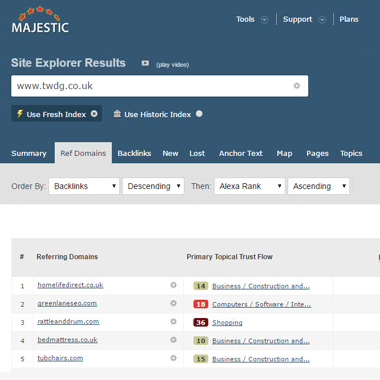Click the red Trust Flow 18 badge
This screenshot has width=380, height=380.
click(x=201, y=304)
